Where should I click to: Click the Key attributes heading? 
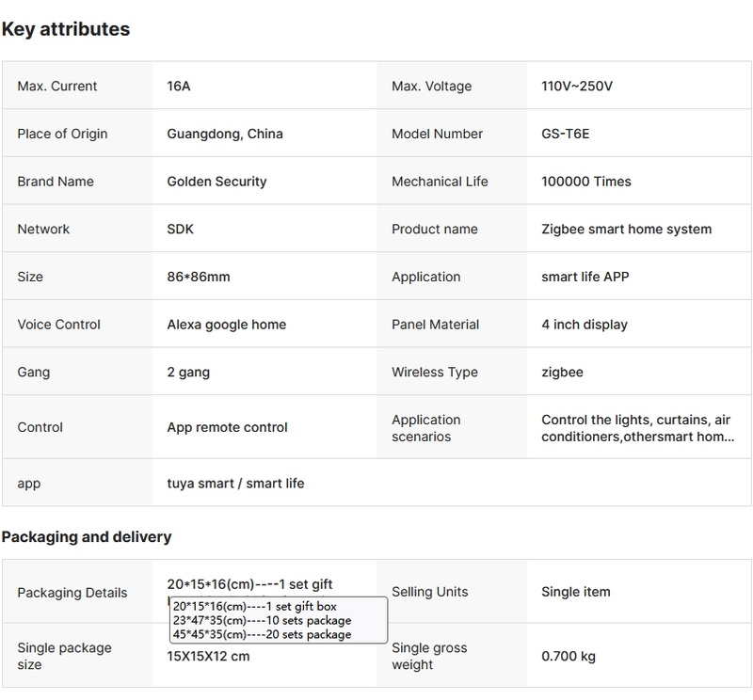point(66,29)
